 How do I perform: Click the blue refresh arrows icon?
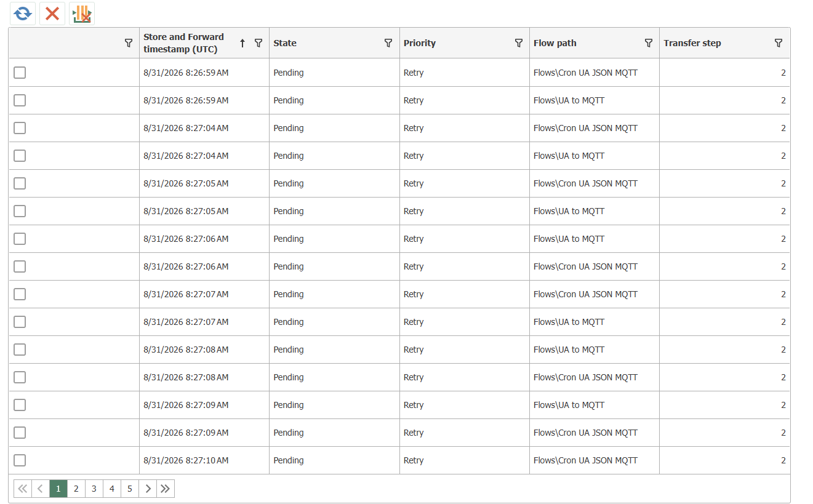[x=23, y=14]
